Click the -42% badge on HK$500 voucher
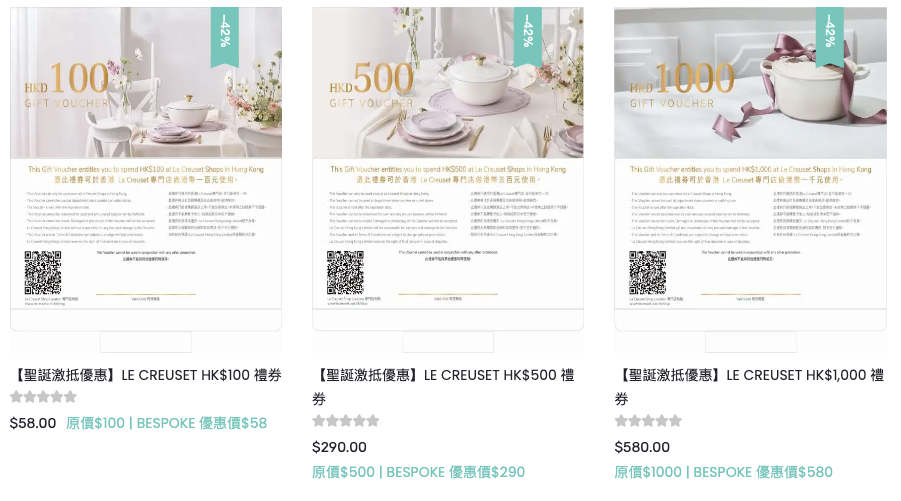This screenshot has height=501, width=901. 527,36
